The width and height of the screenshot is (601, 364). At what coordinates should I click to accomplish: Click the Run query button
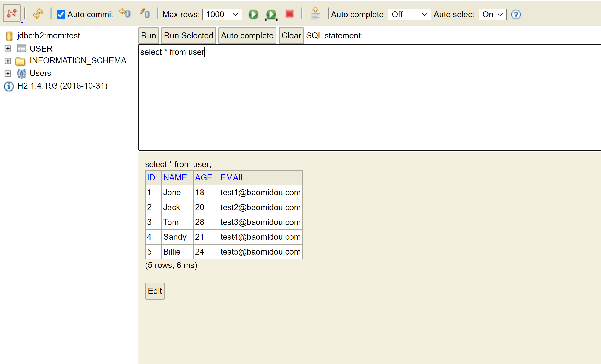coord(148,36)
